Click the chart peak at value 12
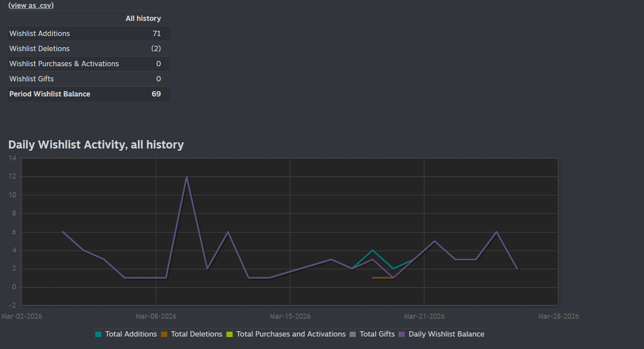The image size is (644, 349). 187,177
